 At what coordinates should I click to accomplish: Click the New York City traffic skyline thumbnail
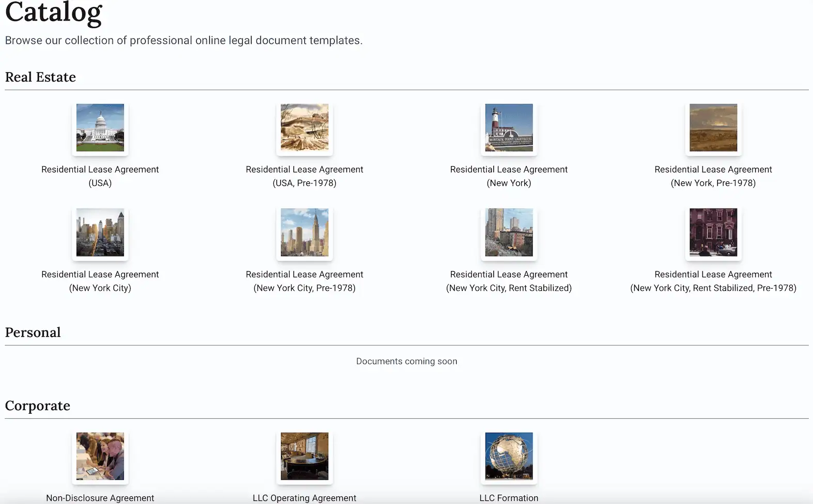100,232
